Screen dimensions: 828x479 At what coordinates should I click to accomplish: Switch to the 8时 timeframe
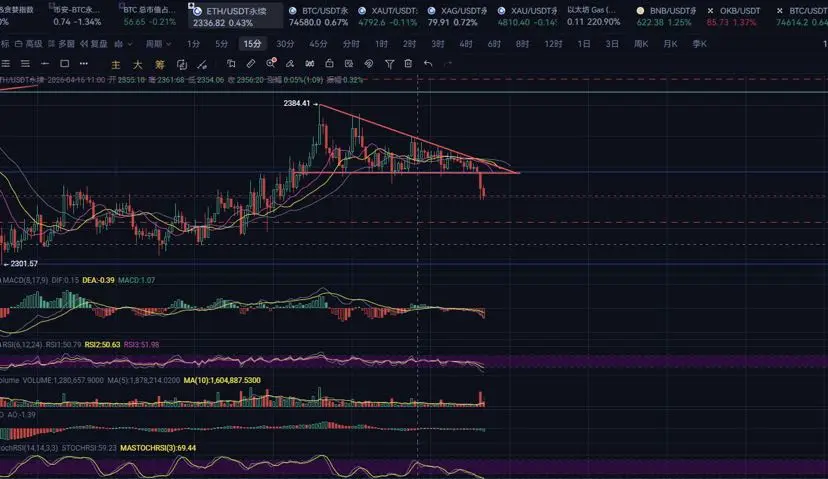tap(522, 44)
